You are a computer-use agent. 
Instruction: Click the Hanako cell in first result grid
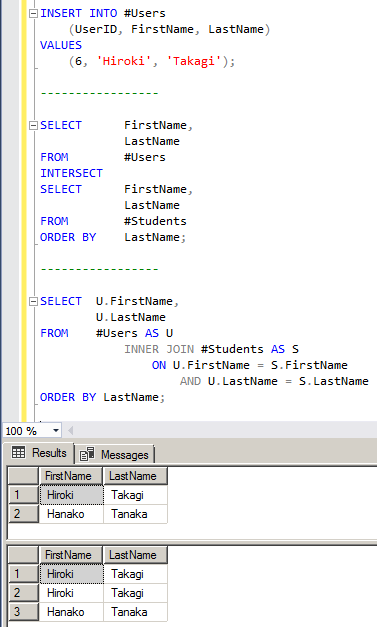coord(71,514)
